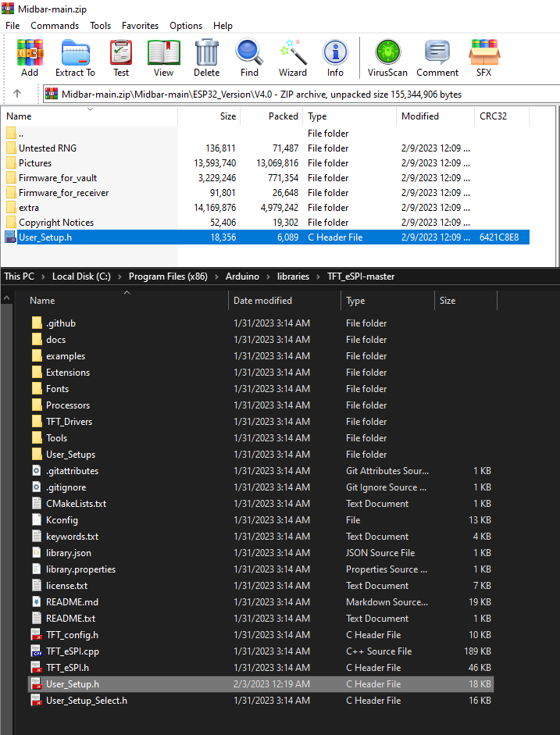Screen dimensions: 560x735
Task: Open the Tools menu
Action: 100,25
